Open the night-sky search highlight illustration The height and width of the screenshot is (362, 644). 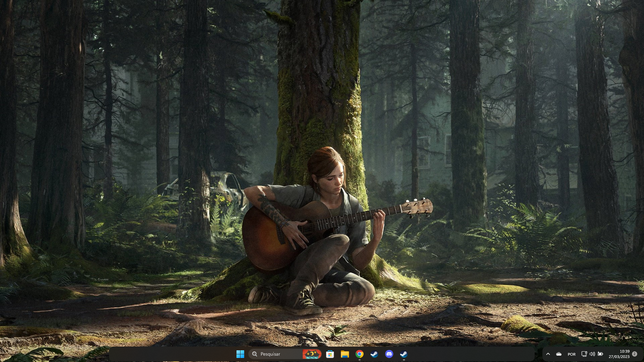coord(312,354)
